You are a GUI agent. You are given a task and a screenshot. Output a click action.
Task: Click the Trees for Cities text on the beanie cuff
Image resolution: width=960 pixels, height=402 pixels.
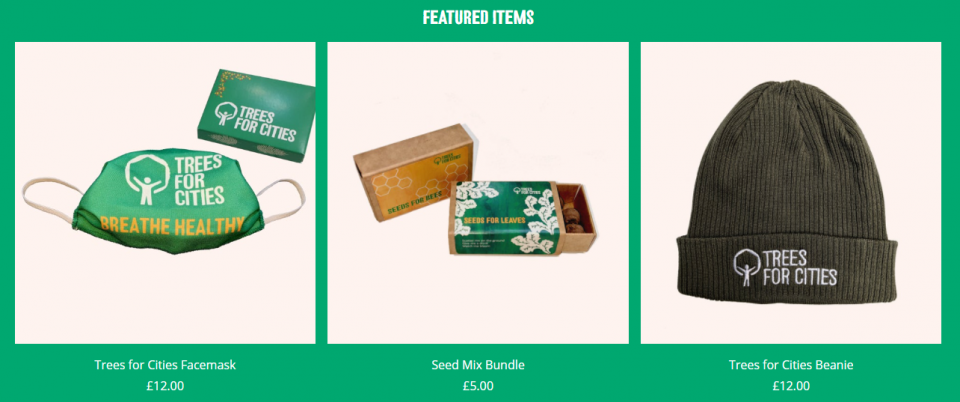pyautogui.click(x=800, y=267)
